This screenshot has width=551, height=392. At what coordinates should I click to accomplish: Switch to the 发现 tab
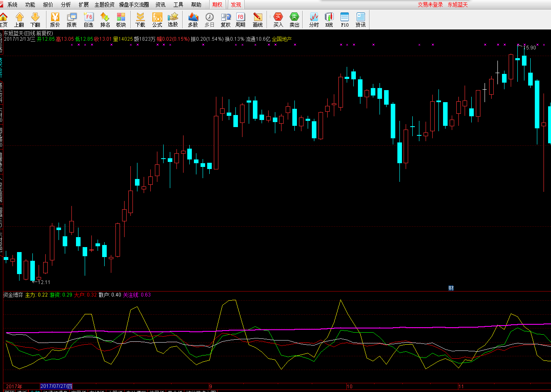tap(236, 5)
